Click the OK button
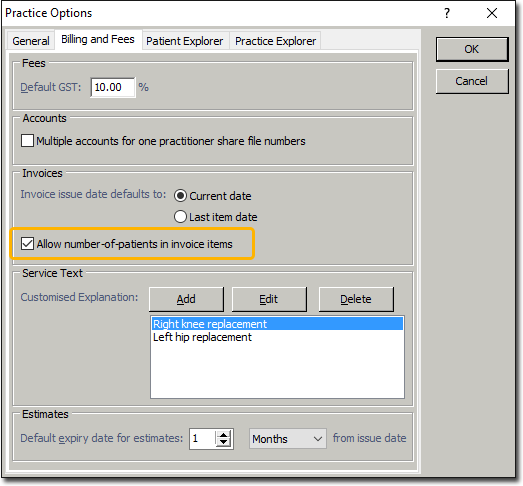This screenshot has height=486, width=523. [472, 49]
